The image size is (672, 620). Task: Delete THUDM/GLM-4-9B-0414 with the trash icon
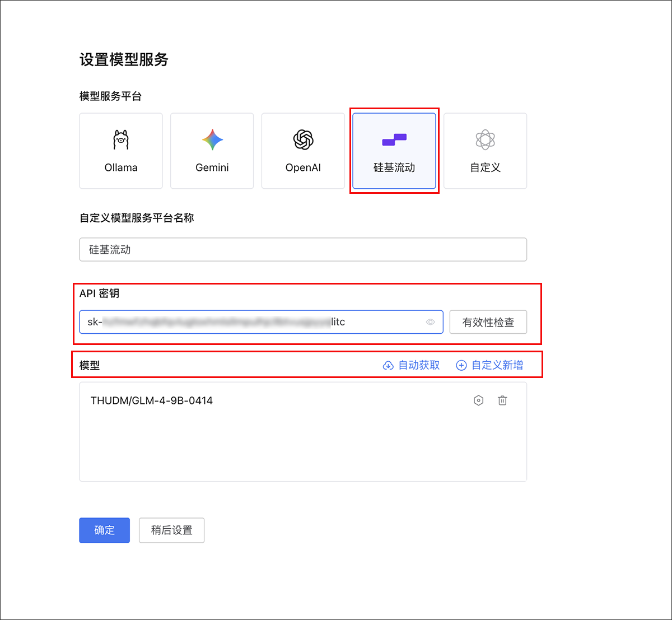(x=502, y=400)
